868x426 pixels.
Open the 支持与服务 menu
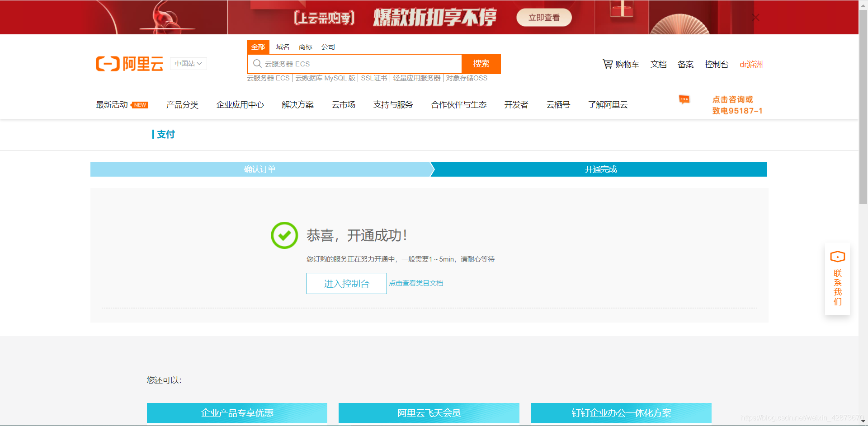tap(393, 105)
